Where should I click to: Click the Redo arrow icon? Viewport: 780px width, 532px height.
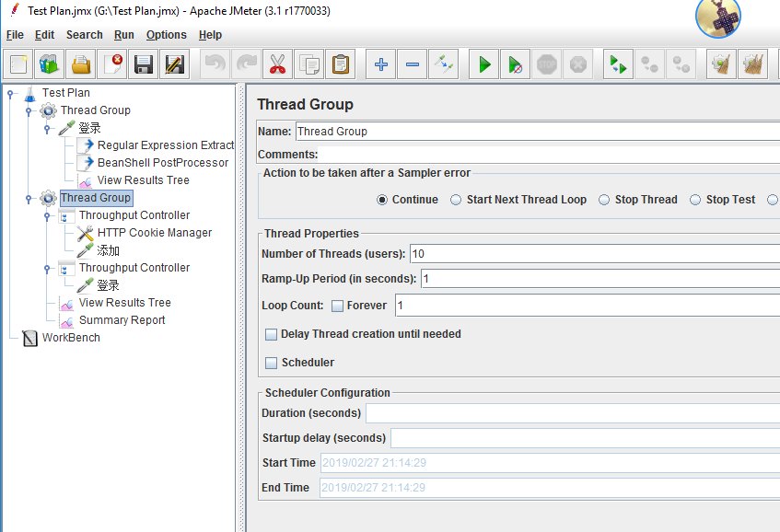tap(246, 64)
